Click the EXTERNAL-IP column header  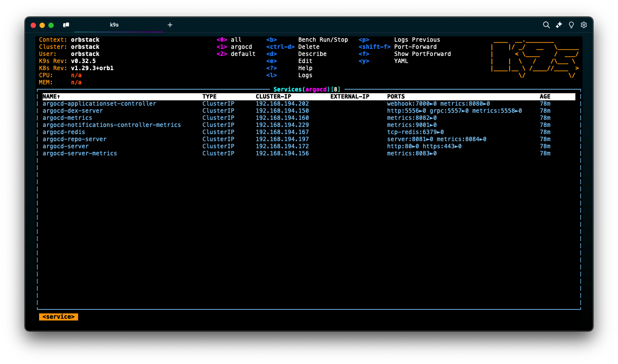point(350,96)
